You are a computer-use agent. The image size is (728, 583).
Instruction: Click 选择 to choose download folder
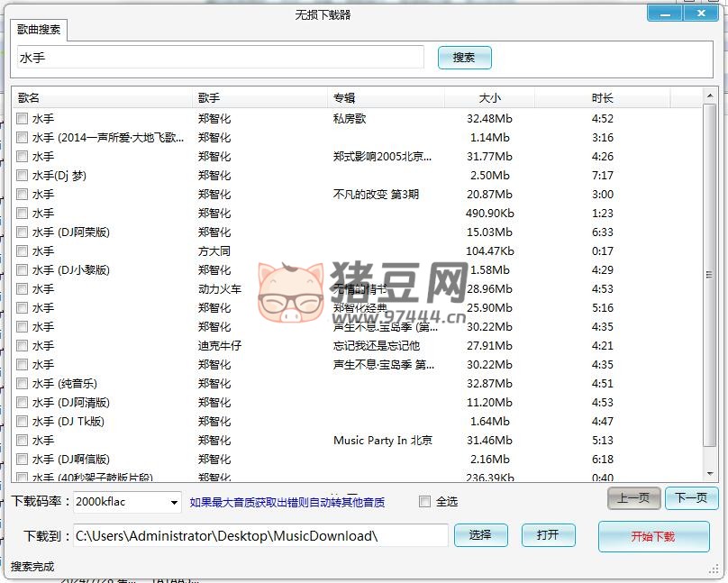pyautogui.click(x=480, y=535)
